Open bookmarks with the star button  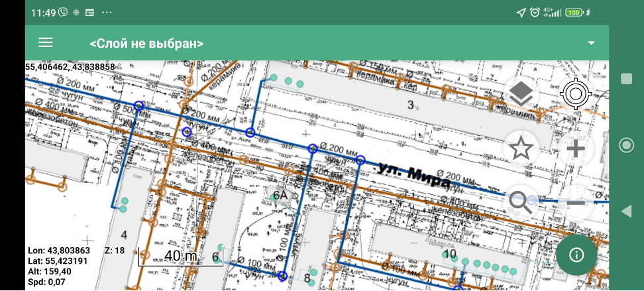coord(521,149)
